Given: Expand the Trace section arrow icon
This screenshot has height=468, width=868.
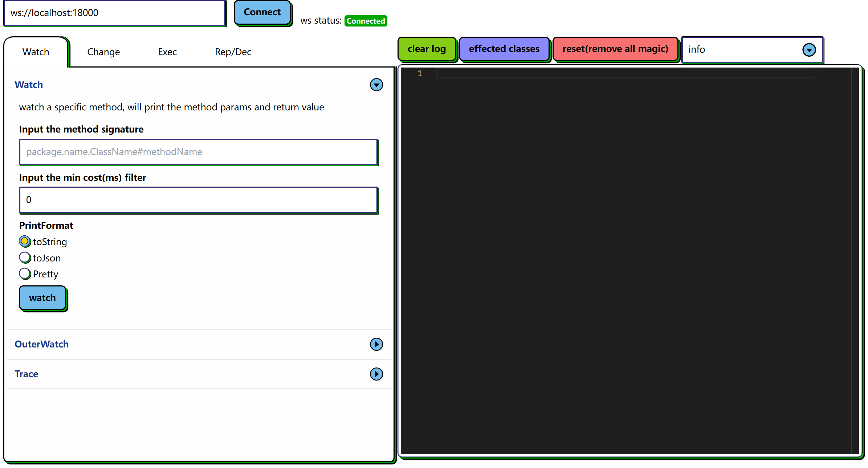Looking at the screenshot, I should tap(376, 374).
